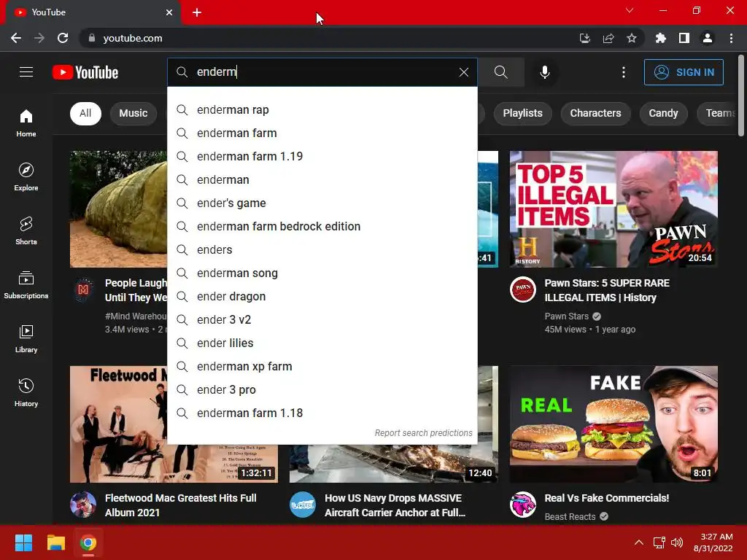Image resolution: width=747 pixels, height=560 pixels.
Task: Select the All filter chip
Action: point(85,113)
